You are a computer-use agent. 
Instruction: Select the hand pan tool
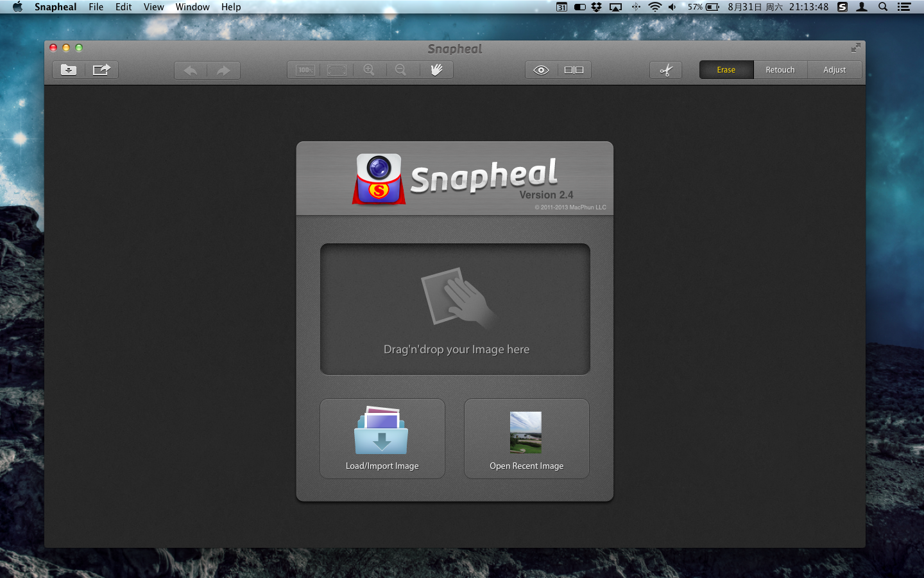(x=436, y=70)
